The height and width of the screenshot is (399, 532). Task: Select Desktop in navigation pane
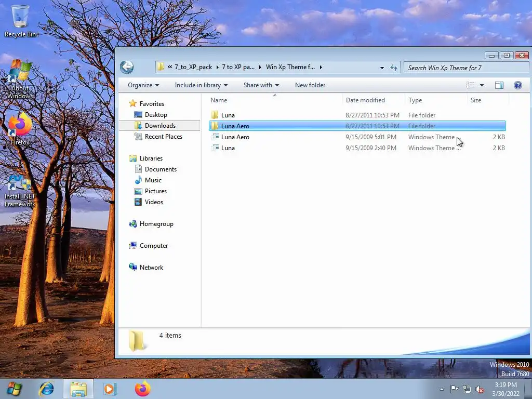[x=156, y=115]
